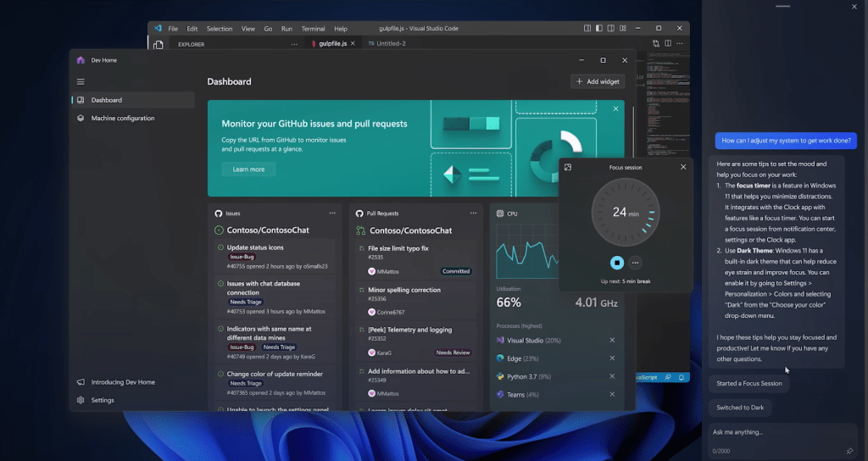Switch to the Untitled-2 editor tab
868x461 pixels.
click(391, 43)
